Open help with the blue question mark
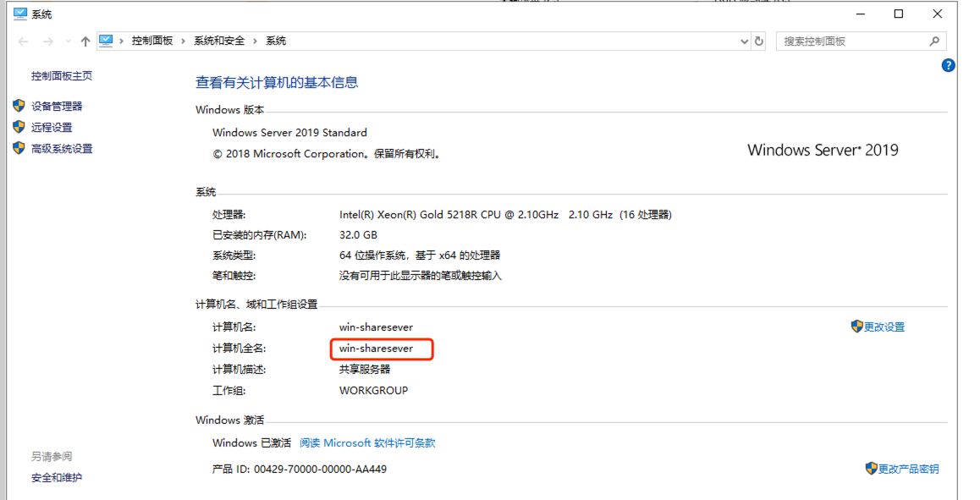This screenshot has height=500, width=980. pyautogui.click(x=948, y=65)
